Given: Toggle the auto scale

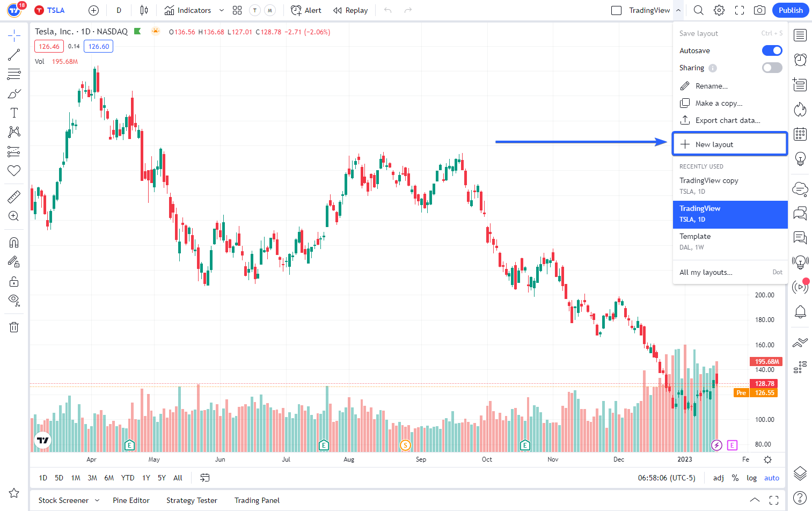Looking at the screenshot, I should pos(772,478).
